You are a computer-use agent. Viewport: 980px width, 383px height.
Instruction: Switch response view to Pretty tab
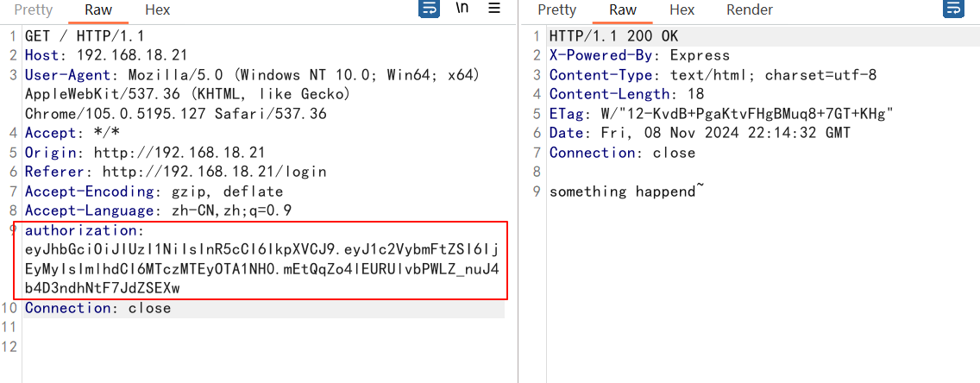pos(557,10)
